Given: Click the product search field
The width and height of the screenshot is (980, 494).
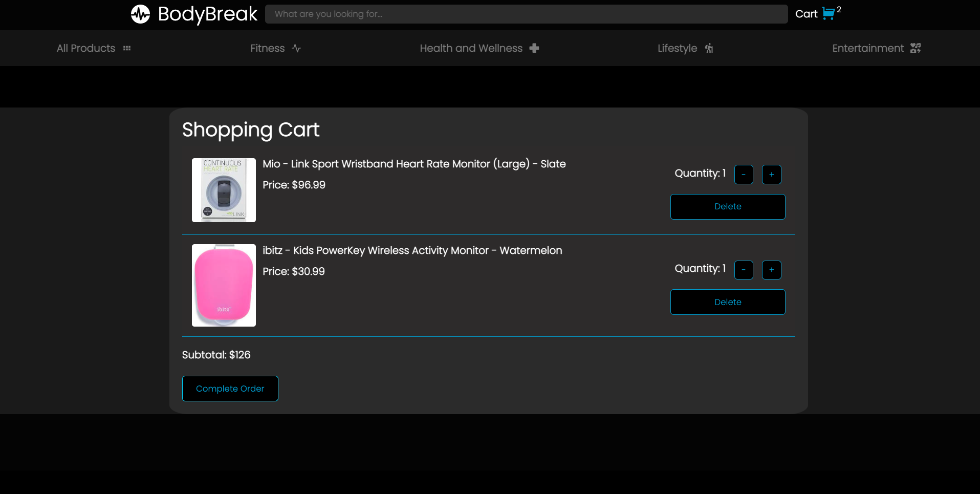Looking at the screenshot, I should pyautogui.click(x=526, y=14).
